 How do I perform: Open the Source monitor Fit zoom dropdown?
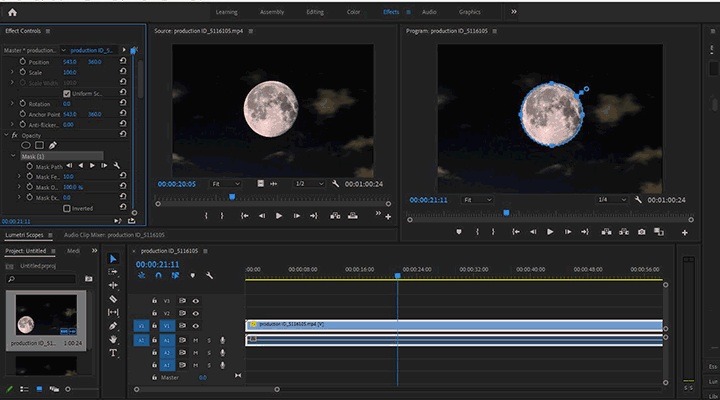pos(227,184)
